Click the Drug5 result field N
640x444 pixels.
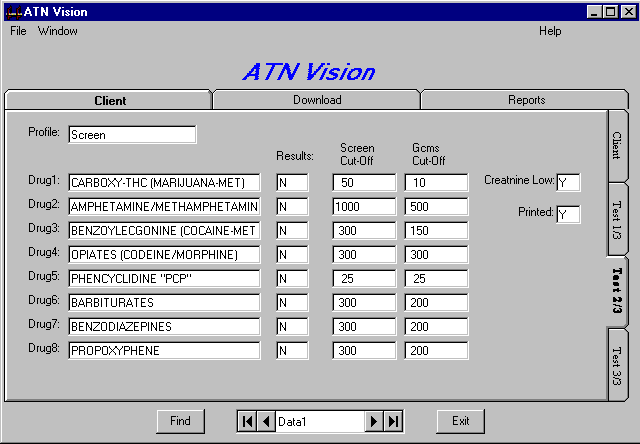[292, 279]
